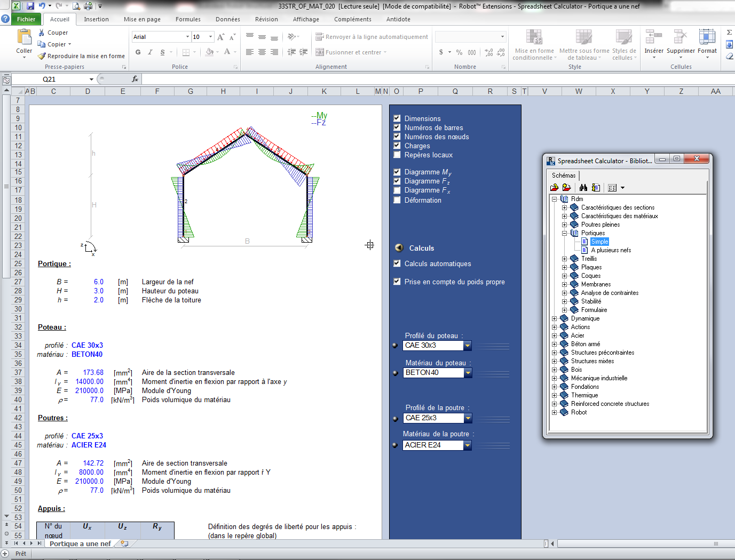Open the Fichier tab
735x560 pixels.
[26, 19]
